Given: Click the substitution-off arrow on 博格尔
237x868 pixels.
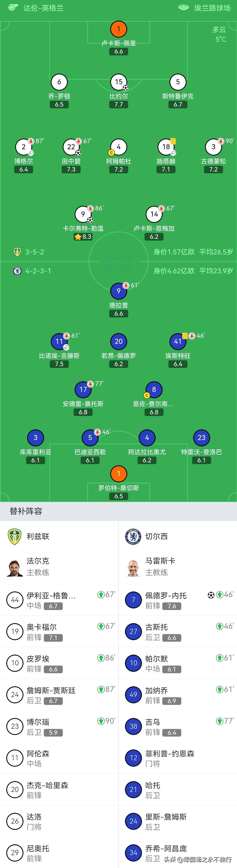Looking at the screenshot, I should click(31, 141).
